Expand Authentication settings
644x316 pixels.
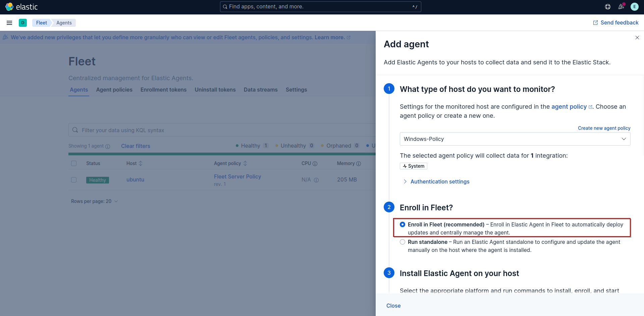tap(436, 181)
